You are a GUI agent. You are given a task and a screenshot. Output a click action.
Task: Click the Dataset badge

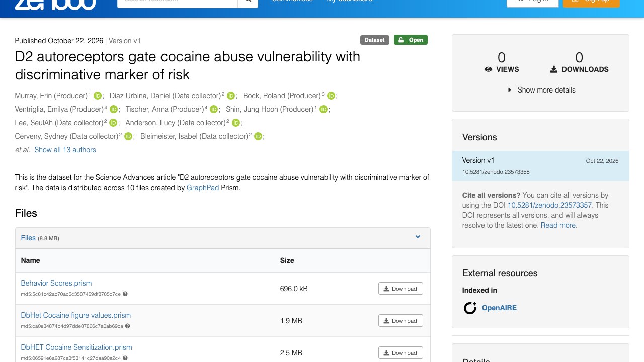(x=375, y=40)
